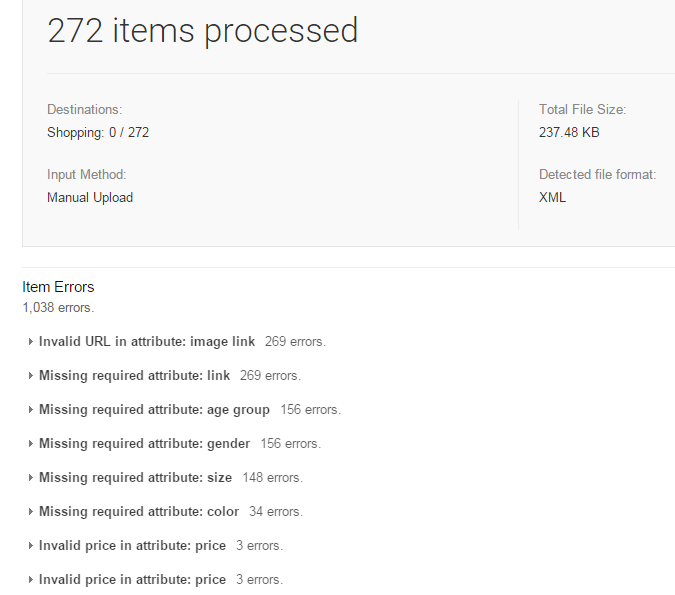Click the '1,038 errors.' total count
The width and height of the screenshot is (675, 595).
pos(58,307)
